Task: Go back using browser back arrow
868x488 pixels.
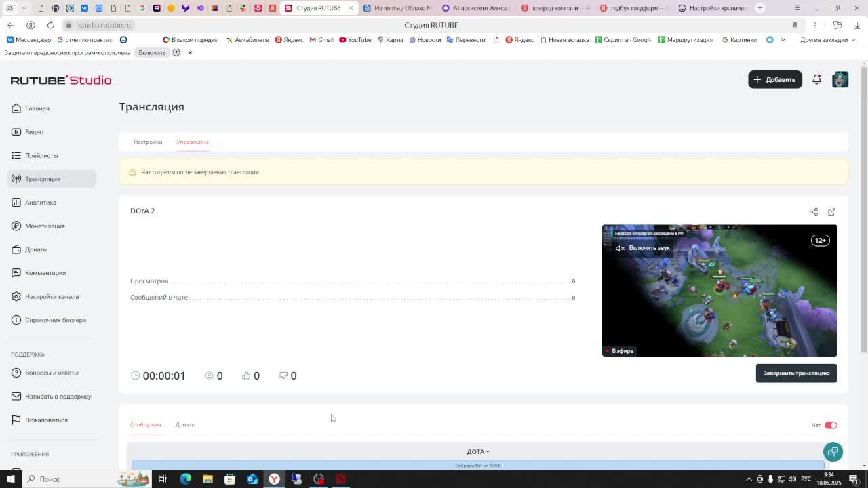Action: coord(10,25)
